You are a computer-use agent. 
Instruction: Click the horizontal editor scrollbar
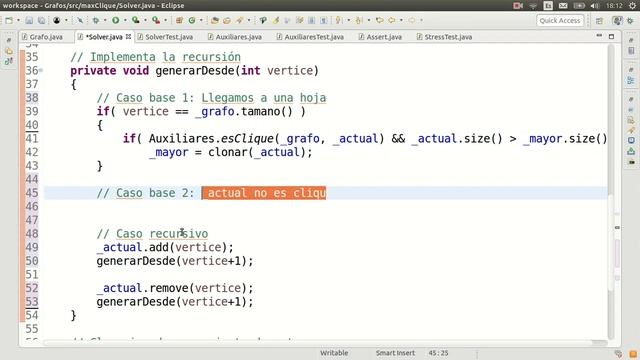[x=325, y=343]
